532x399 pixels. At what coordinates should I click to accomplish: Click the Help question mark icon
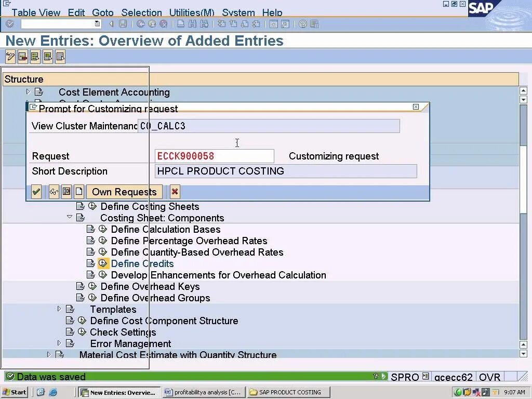pos(304,23)
